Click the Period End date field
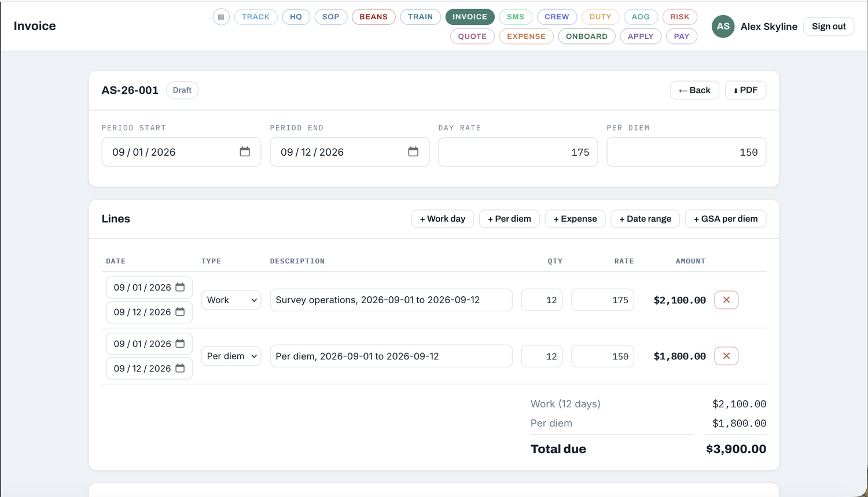The image size is (868, 497). [350, 152]
